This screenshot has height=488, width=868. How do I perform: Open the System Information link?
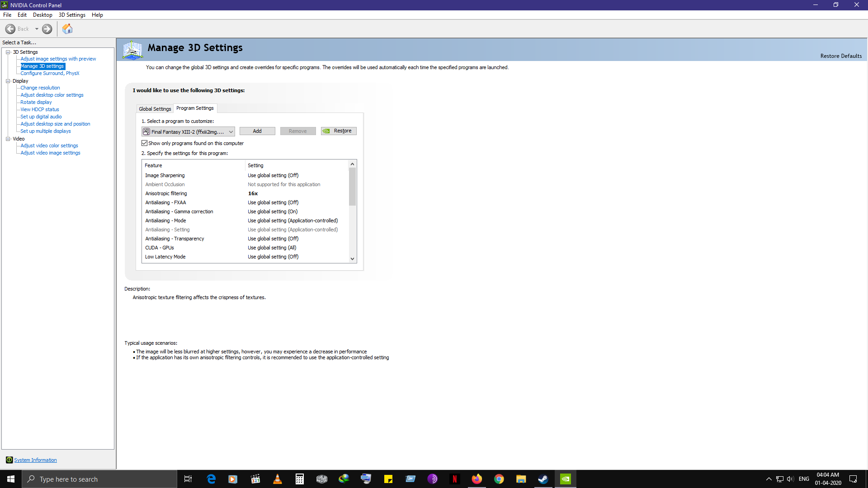click(35, 460)
